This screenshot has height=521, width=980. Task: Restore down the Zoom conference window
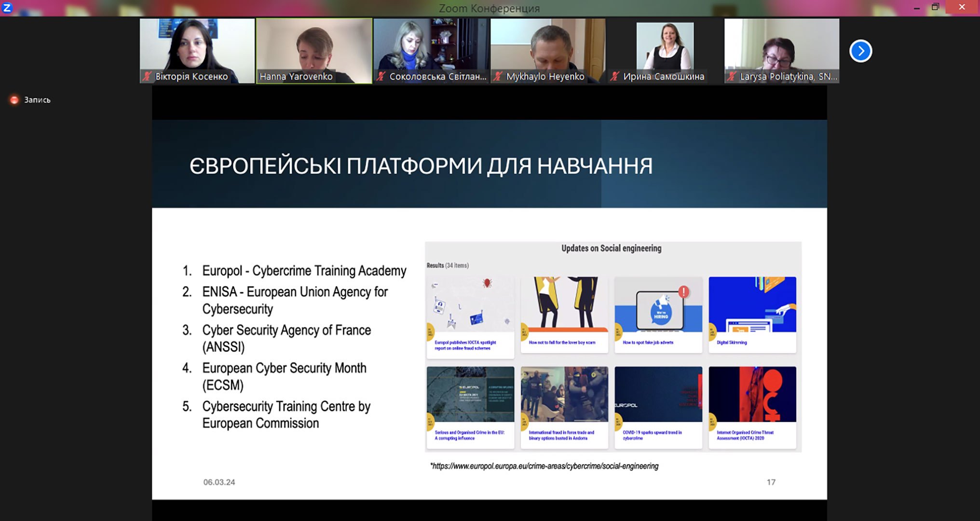pyautogui.click(x=936, y=7)
